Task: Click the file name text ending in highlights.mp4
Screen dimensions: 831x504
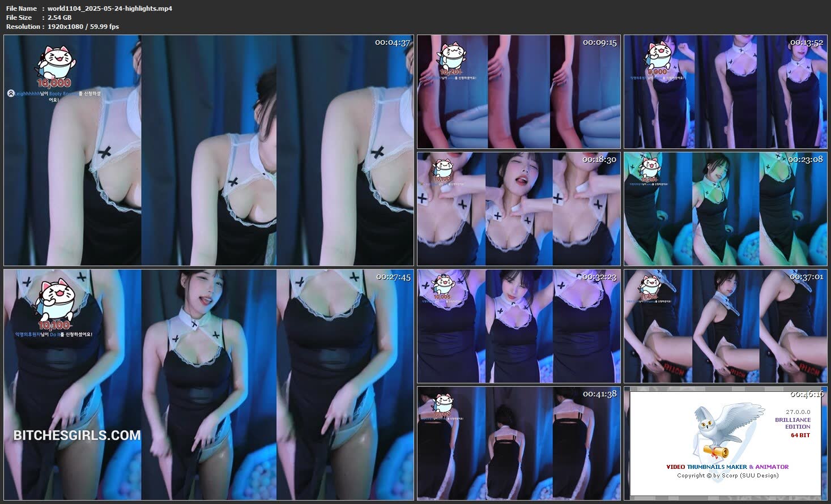Action: point(109,8)
